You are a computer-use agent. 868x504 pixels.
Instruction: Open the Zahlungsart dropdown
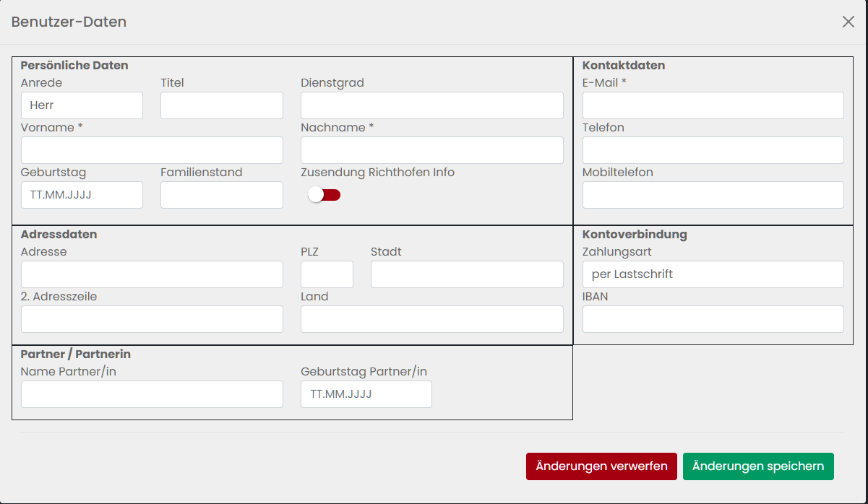713,274
